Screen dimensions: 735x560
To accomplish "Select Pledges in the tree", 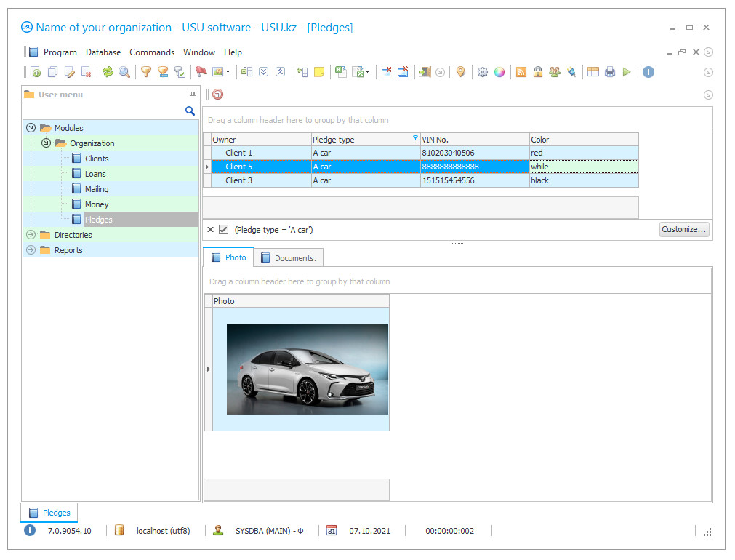I will click(x=98, y=220).
